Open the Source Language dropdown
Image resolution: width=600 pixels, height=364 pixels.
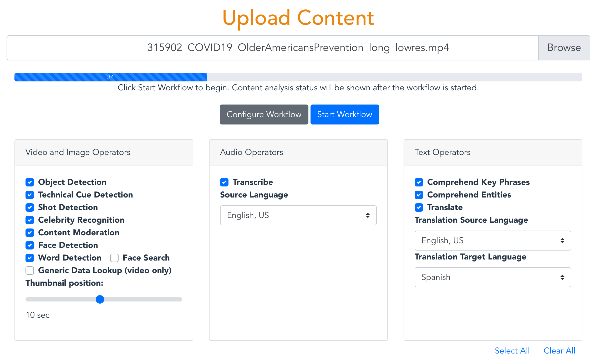pyautogui.click(x=298, y=215)
